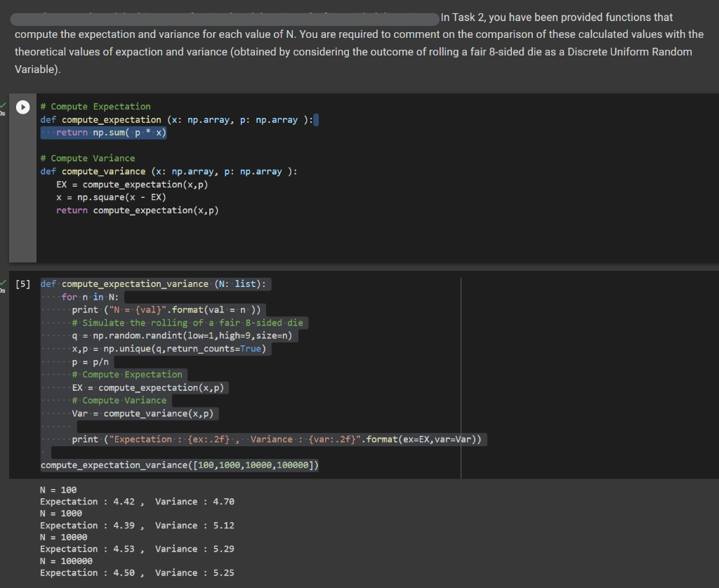Screen dimensions: 719x588
Task: Click the output 'Expectation : 4.50 , Variance : 5.25'
Action: (x=137, y=573)
